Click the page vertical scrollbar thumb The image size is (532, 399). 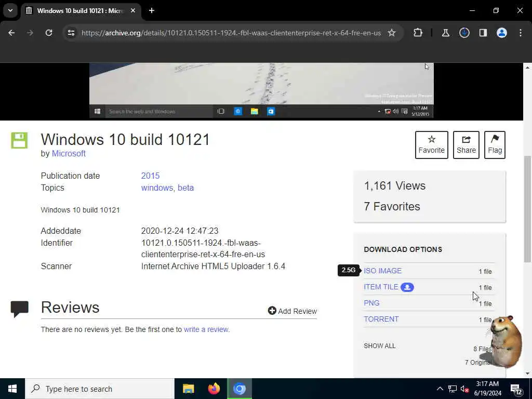click(x=527, y=209)
